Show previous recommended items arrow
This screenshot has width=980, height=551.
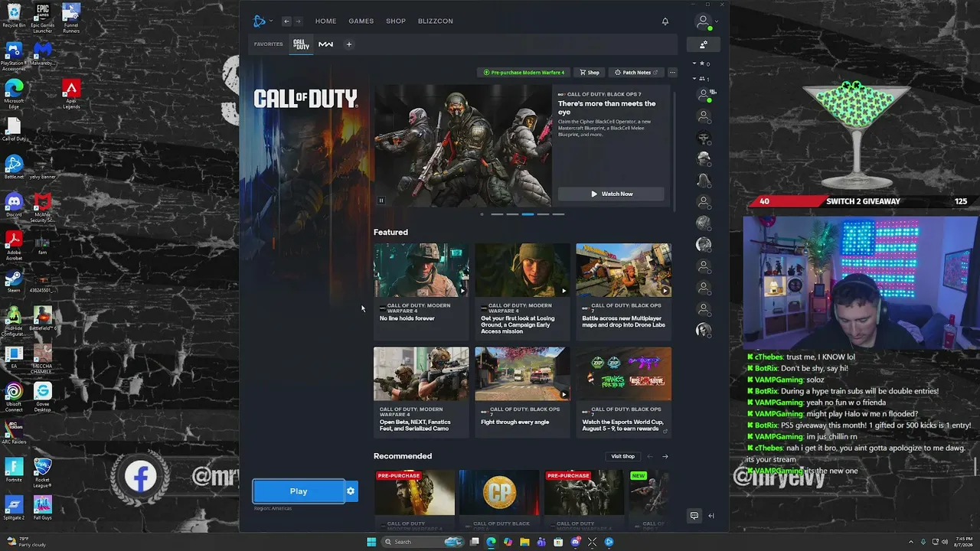pos(649,457)
